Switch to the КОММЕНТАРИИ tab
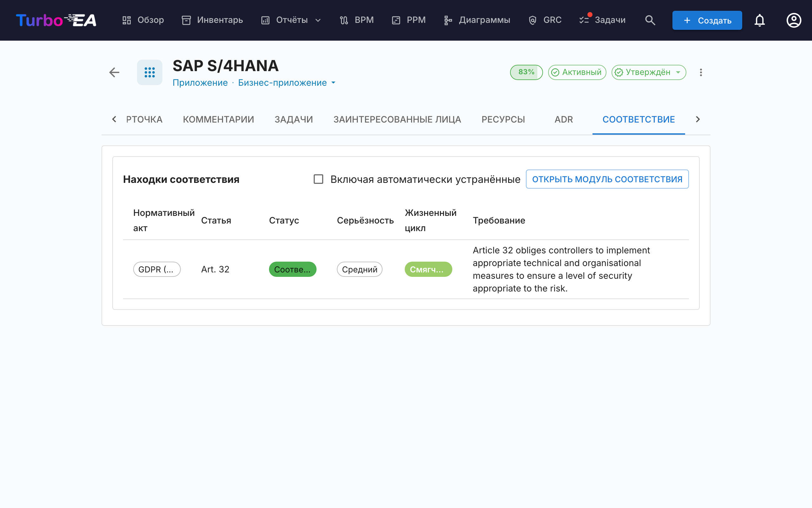This screenshot has height=508, width=812. (x=219, y=119)
